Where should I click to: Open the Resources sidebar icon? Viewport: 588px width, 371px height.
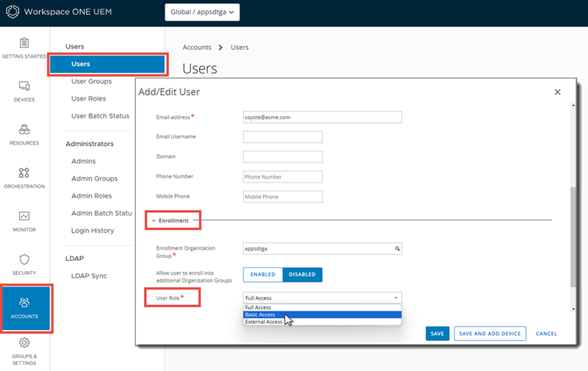pyautogui.click(x=24, y=129)
